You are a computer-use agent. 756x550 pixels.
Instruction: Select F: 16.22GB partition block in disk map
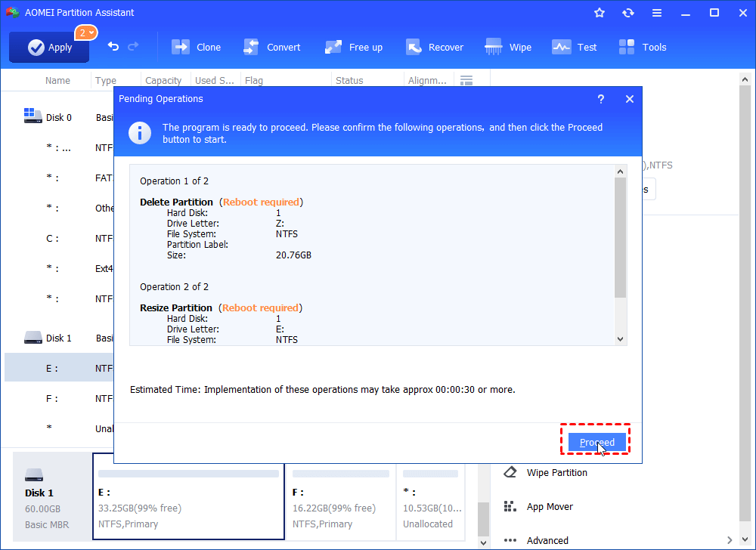(x=340, y=502)
